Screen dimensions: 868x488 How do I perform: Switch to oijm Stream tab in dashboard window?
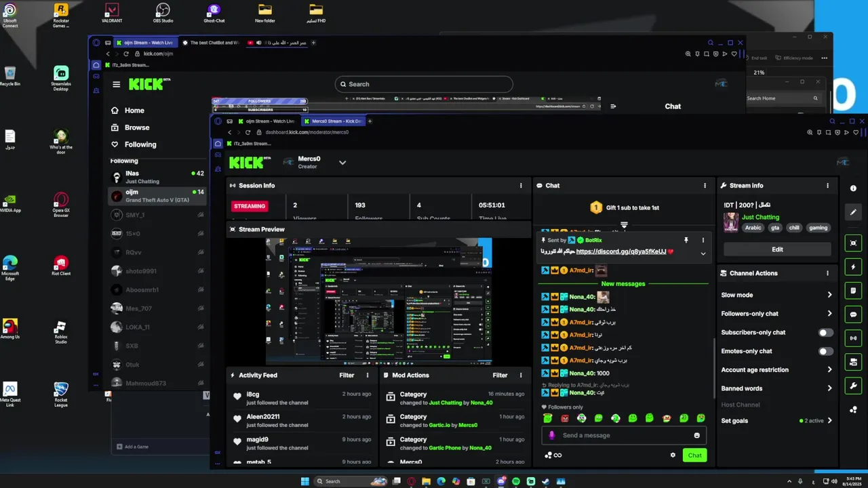(x=268, y=121)
